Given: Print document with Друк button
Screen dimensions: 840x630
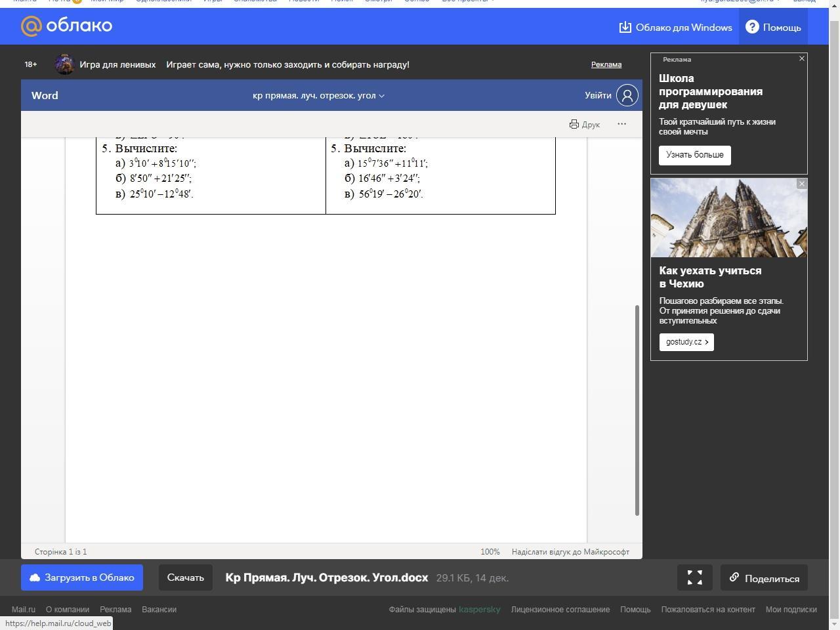Looking at the screenshot, I should point(584,124).
